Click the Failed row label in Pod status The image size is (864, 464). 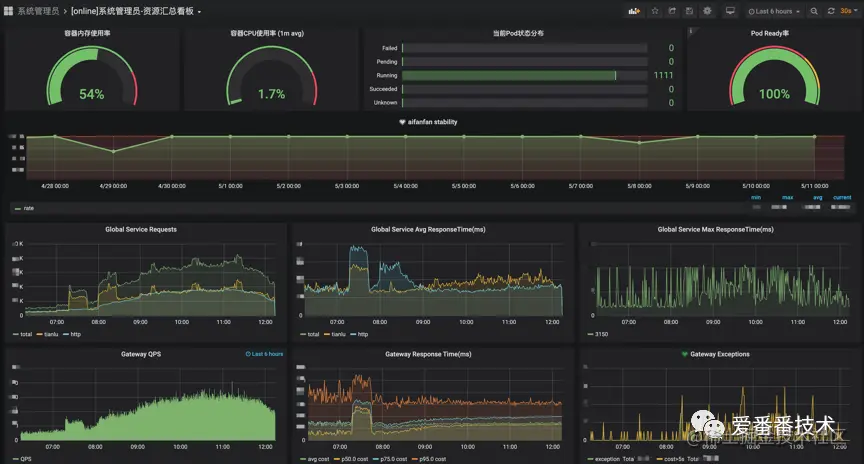pos(390,48)
